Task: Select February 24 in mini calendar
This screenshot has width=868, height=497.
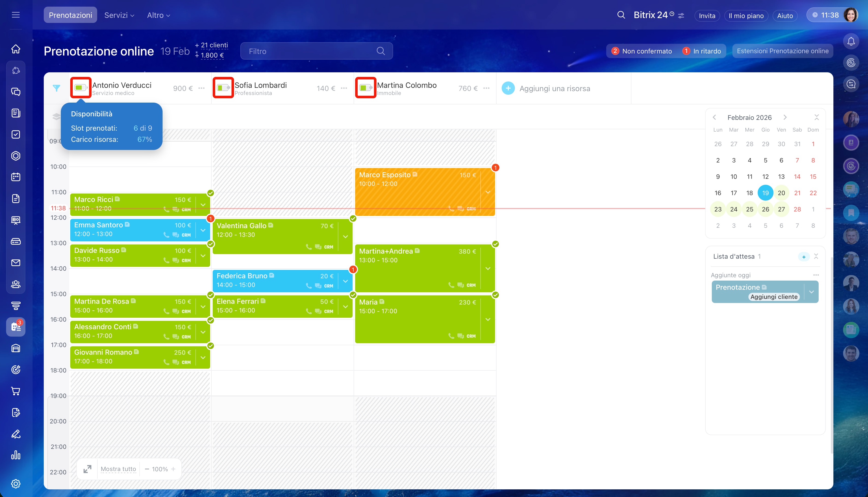Action: 734,209
